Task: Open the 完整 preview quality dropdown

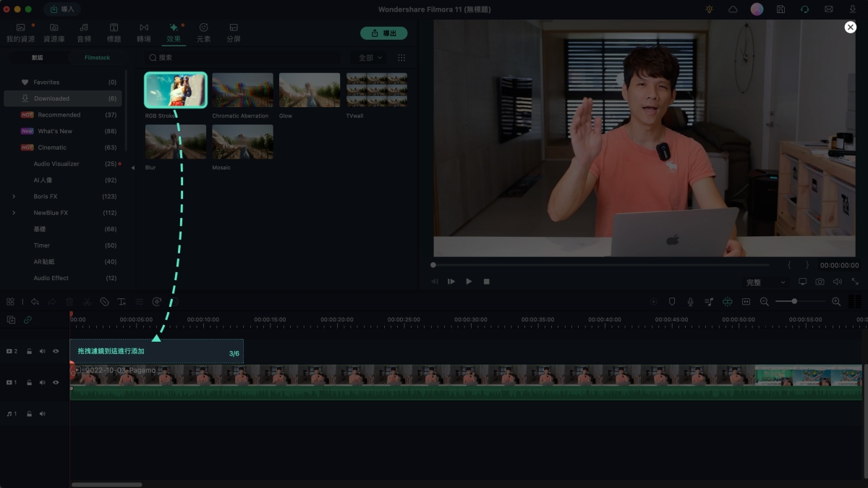Action: click(765, 282)
